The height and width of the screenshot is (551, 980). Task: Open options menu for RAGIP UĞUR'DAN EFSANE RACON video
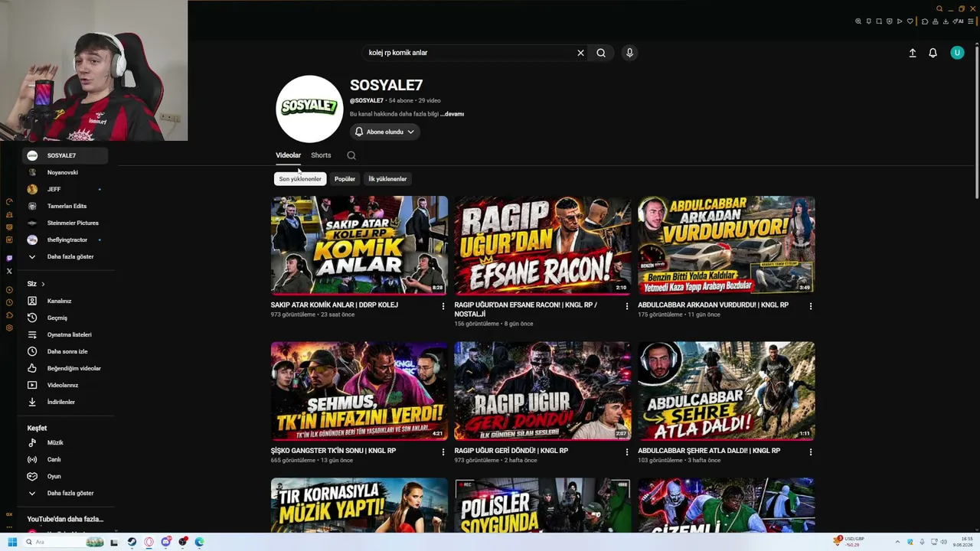click(x=626, y=306)
